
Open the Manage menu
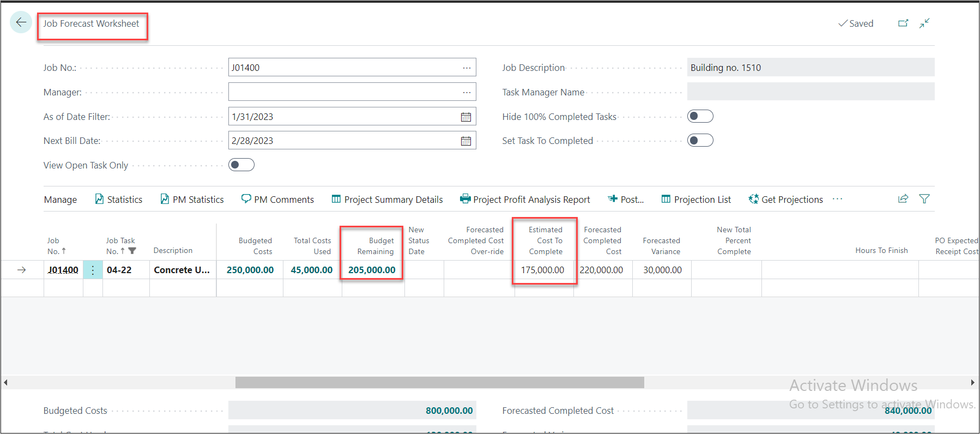[x=61, y=200]
